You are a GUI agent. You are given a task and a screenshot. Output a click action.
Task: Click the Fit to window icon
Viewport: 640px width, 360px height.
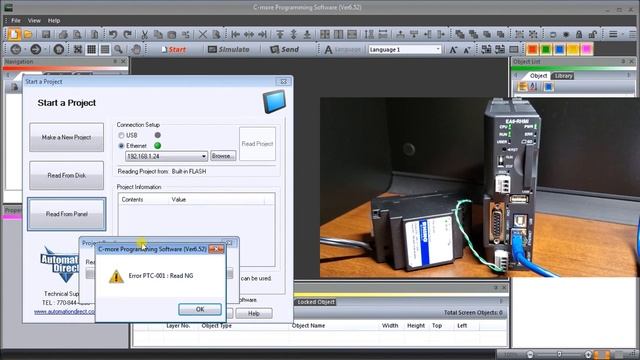pyautogui.click(x=78, y=49)
